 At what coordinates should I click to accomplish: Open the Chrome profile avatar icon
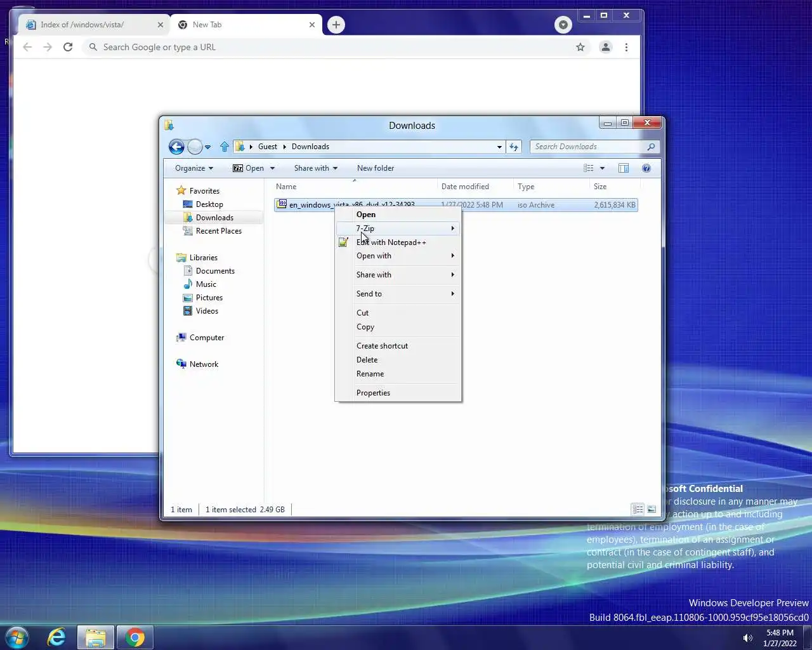point(606,47)
